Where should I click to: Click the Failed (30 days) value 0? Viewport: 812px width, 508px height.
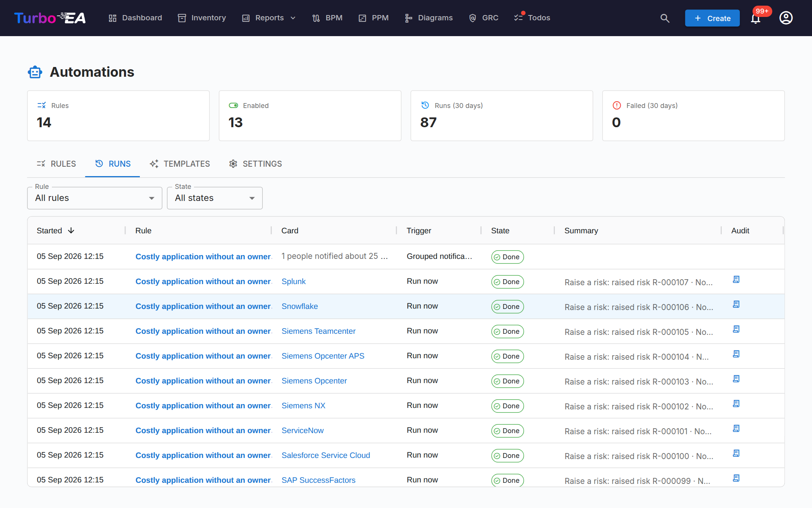(616, 123)
